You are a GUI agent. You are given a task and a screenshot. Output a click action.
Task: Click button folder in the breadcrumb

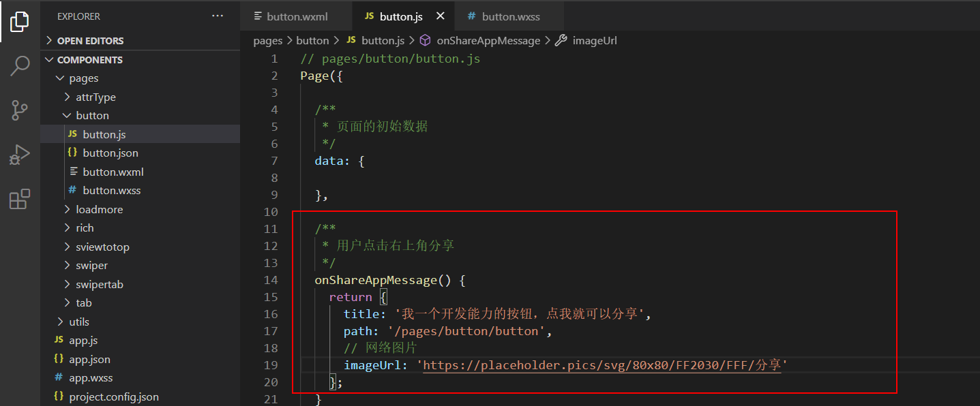312,41
